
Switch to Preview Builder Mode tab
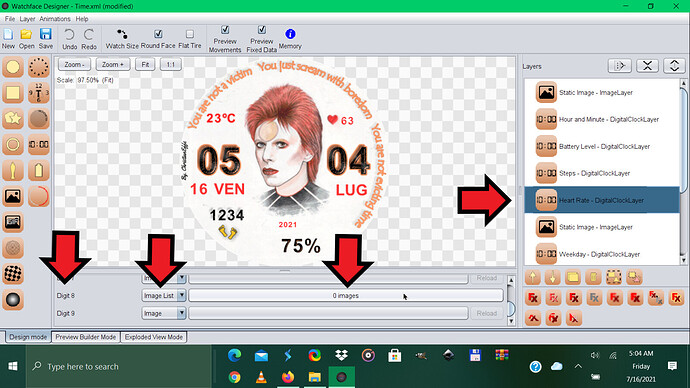pyautogui.click(x=86, y=337)
